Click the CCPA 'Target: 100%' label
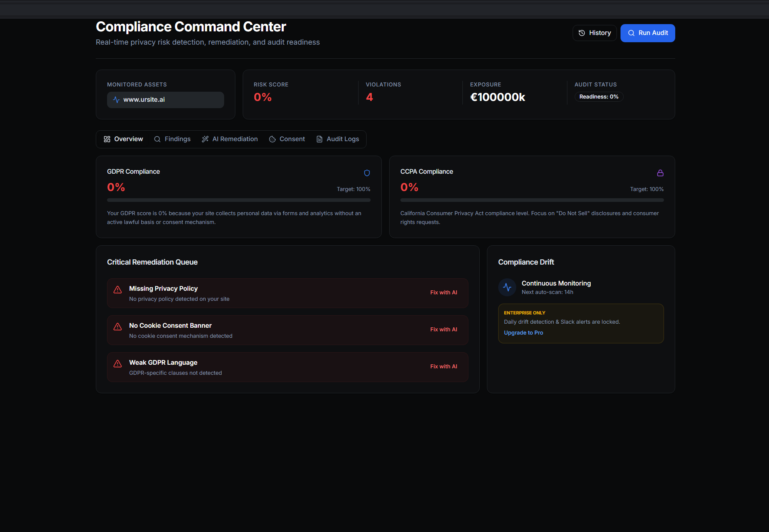Screen dimensions: 769x532 647,189
